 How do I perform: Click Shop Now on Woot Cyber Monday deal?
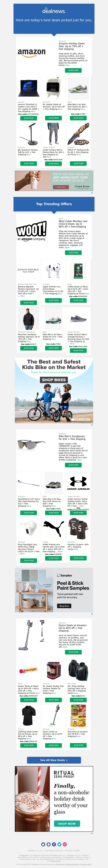[x=73, y=252]
